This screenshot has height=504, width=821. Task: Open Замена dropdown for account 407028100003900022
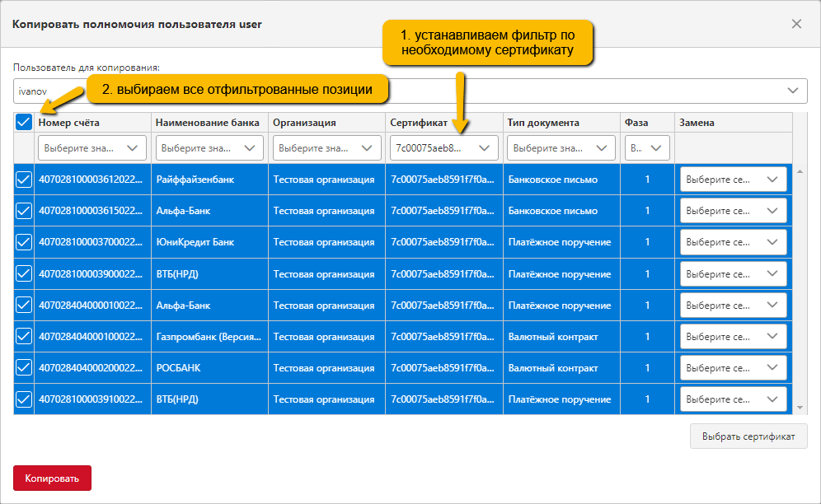[733, 273]
